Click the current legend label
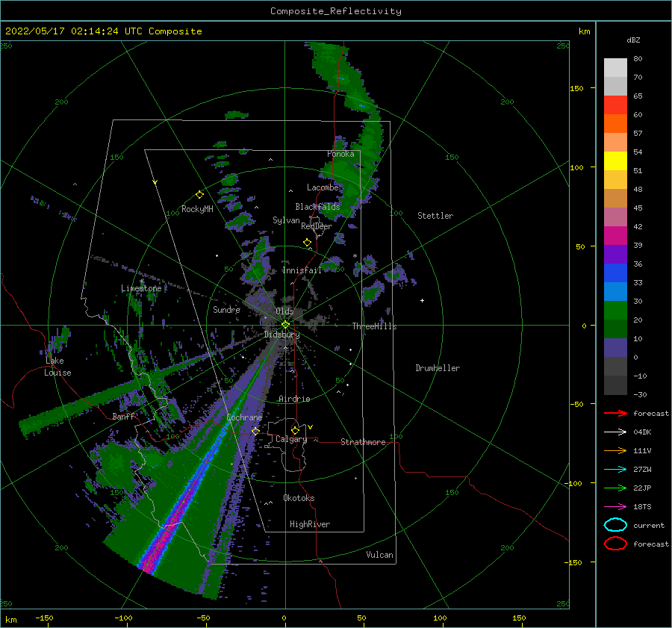 (648, 526)
